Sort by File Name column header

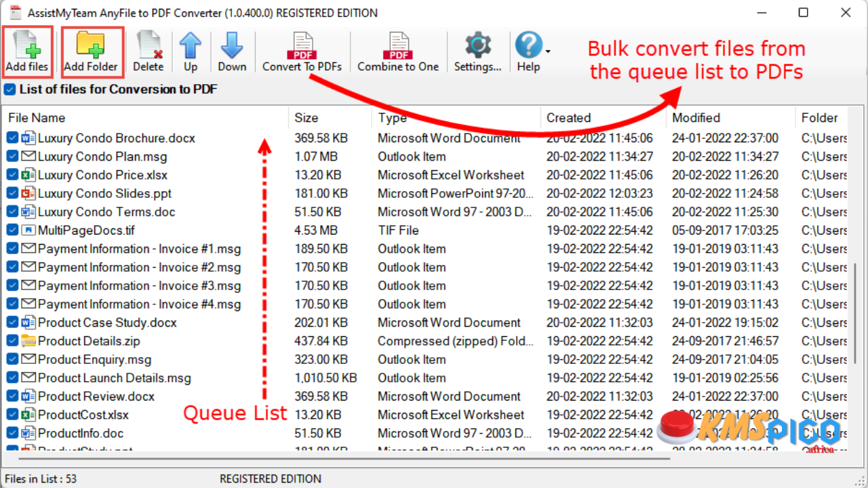click(x=146, y=118)
